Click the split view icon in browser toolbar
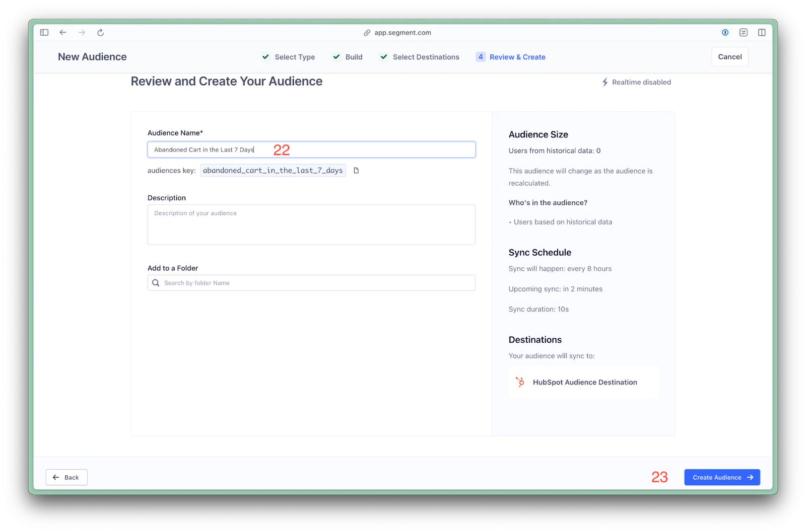 coord(762,33)
